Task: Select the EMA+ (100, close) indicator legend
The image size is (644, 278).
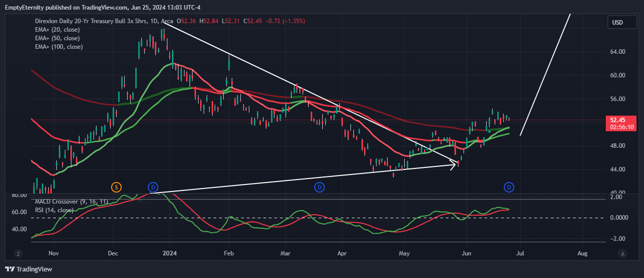Action: pyautogui.click(x=59, y=47)
